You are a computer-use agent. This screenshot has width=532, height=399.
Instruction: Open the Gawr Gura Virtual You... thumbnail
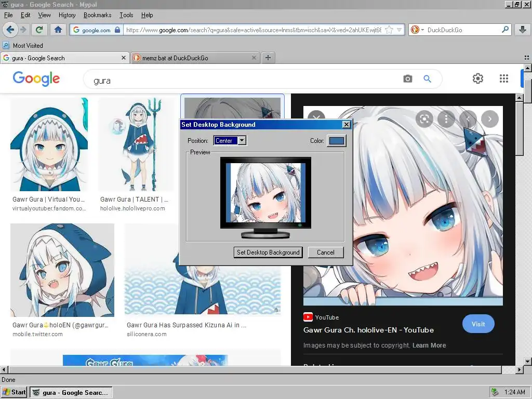49,144
